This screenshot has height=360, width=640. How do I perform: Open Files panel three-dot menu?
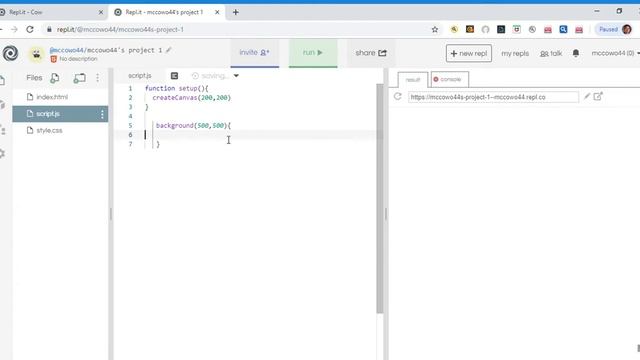[98, 78]
